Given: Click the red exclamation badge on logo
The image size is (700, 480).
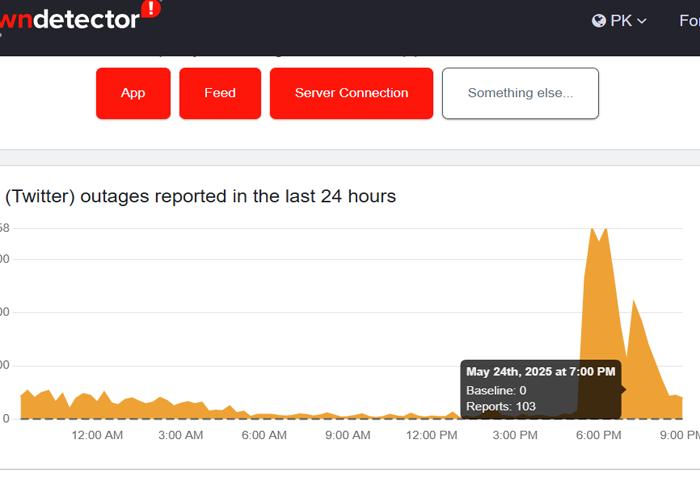Looking at the screenshot, I should point(150,10).
